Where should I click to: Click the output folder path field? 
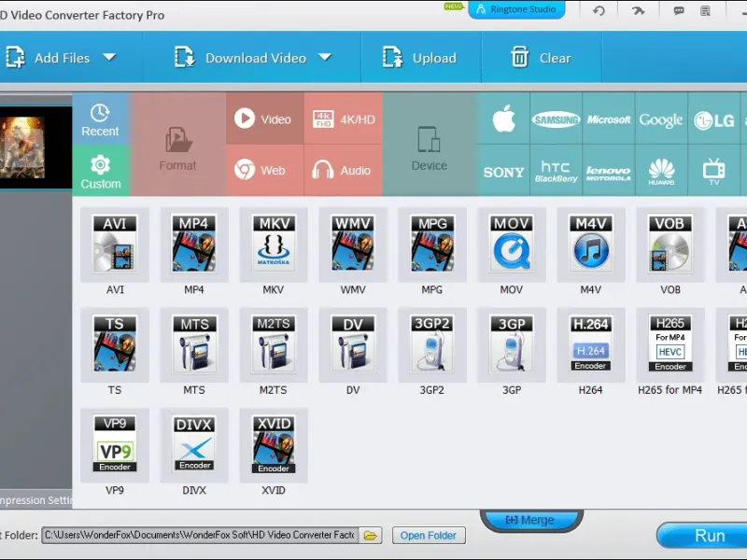pos(200,535)
